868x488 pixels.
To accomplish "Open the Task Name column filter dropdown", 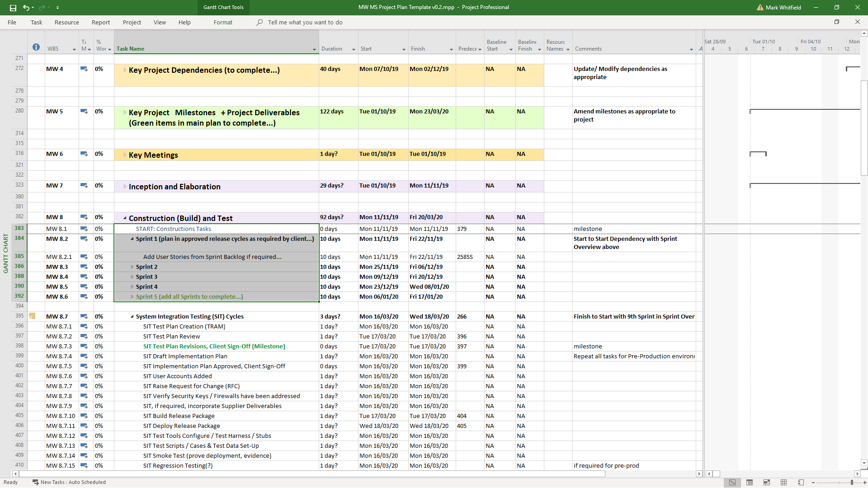I will [x=314, y=49].
